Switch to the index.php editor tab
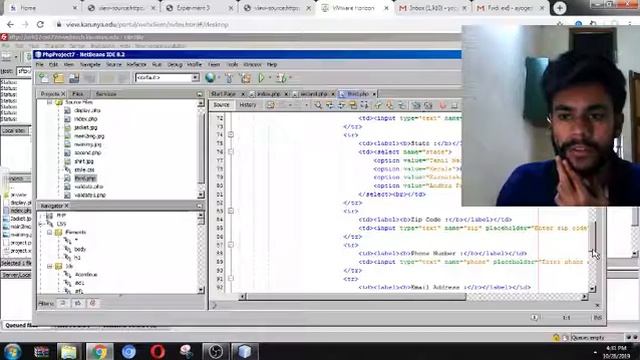 (268, 94)
